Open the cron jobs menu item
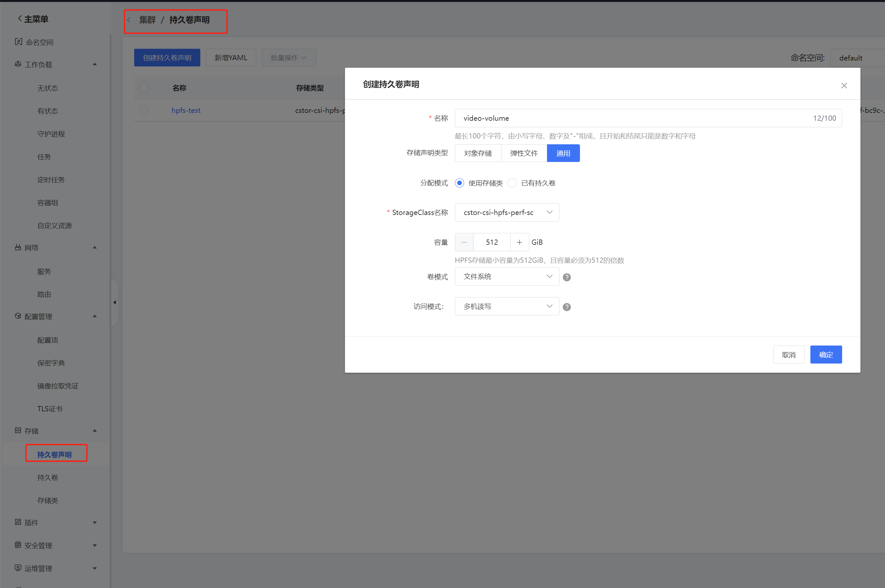Viewport: 885px width, 588px height. click(51, 180)
